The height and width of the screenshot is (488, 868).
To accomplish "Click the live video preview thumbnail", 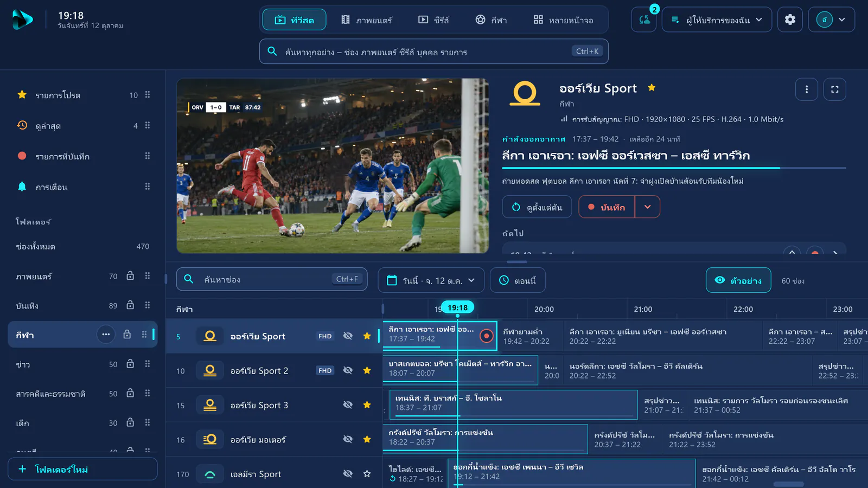I will pos(333,165).
